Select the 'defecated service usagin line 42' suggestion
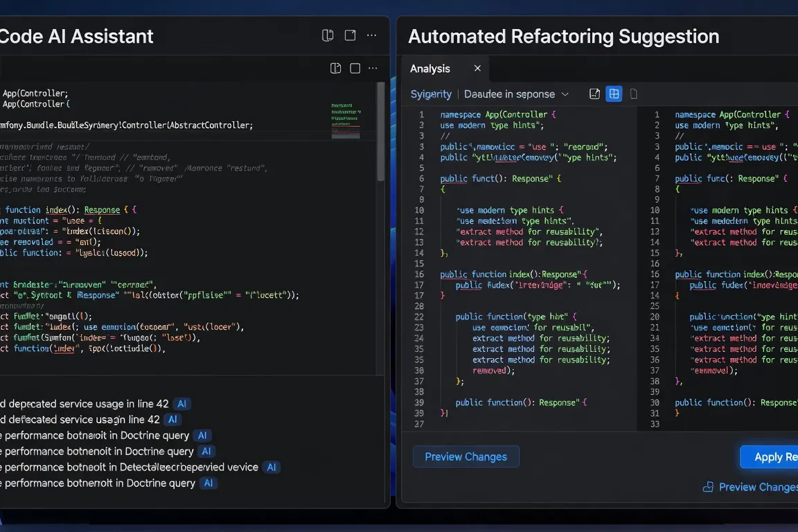The image size is (798, 532). click(x=80, y=420)
